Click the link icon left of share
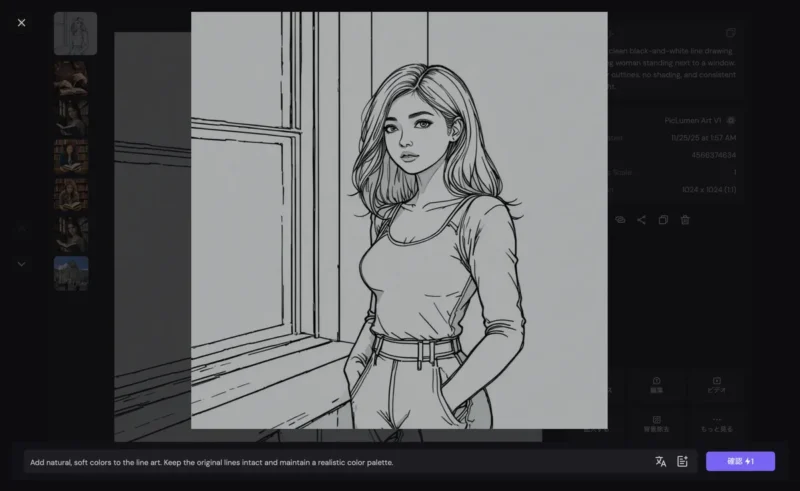Viewport: 800px width, 491px height. coord(620,220)
